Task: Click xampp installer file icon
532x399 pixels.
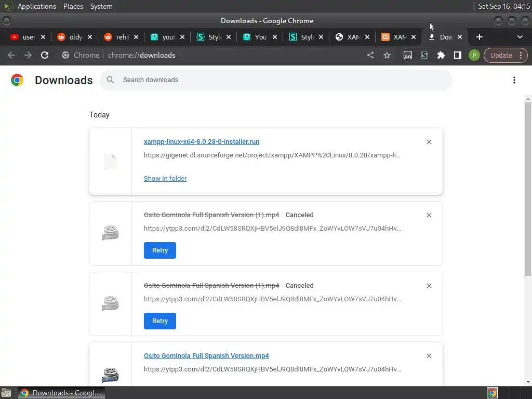Action: pyautogui.click(x=110, y=162)
